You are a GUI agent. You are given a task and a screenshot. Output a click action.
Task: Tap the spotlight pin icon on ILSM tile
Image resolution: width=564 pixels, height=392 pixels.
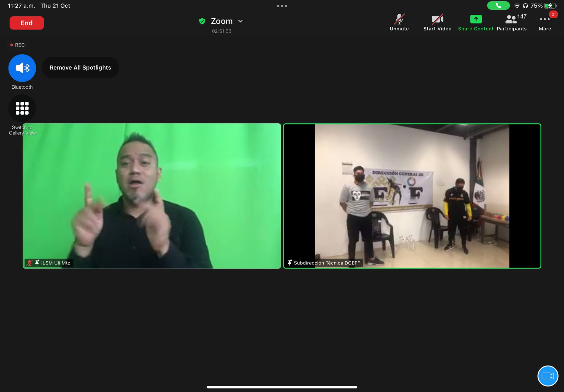tap(37, 263)
